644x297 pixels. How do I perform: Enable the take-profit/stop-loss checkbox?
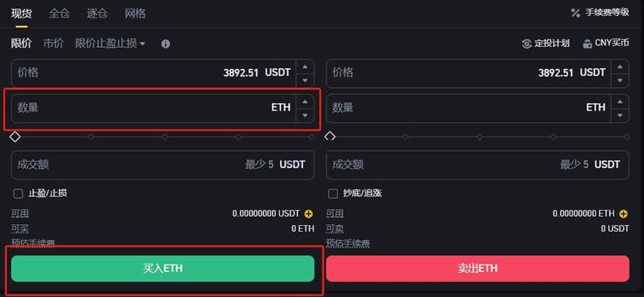[x=18, y=193]
